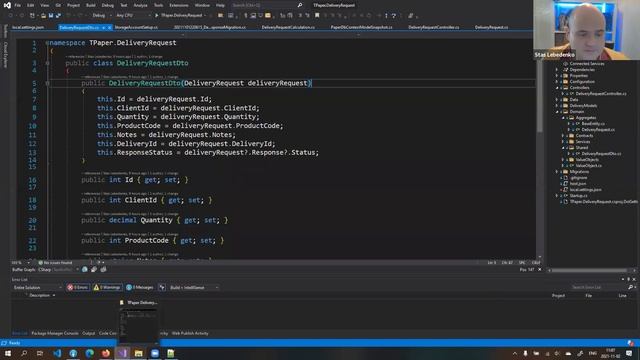Open the Git menu
This screenshot has width=640, height=360.
point(58,5)
